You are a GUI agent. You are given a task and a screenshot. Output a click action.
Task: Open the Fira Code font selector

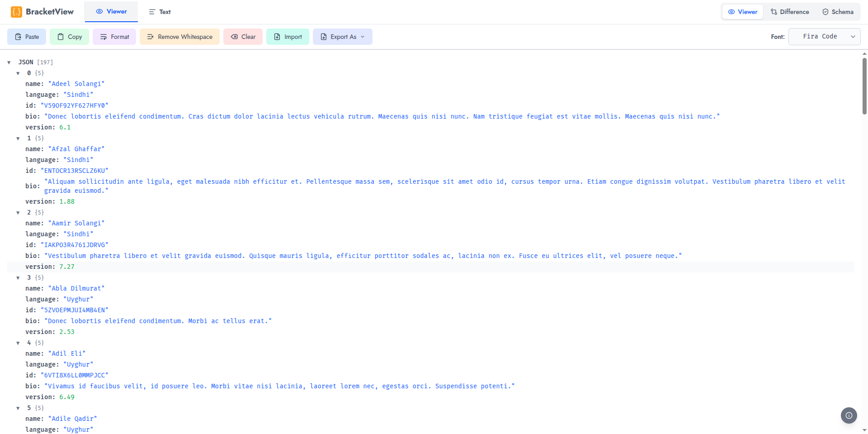(824, 36)
